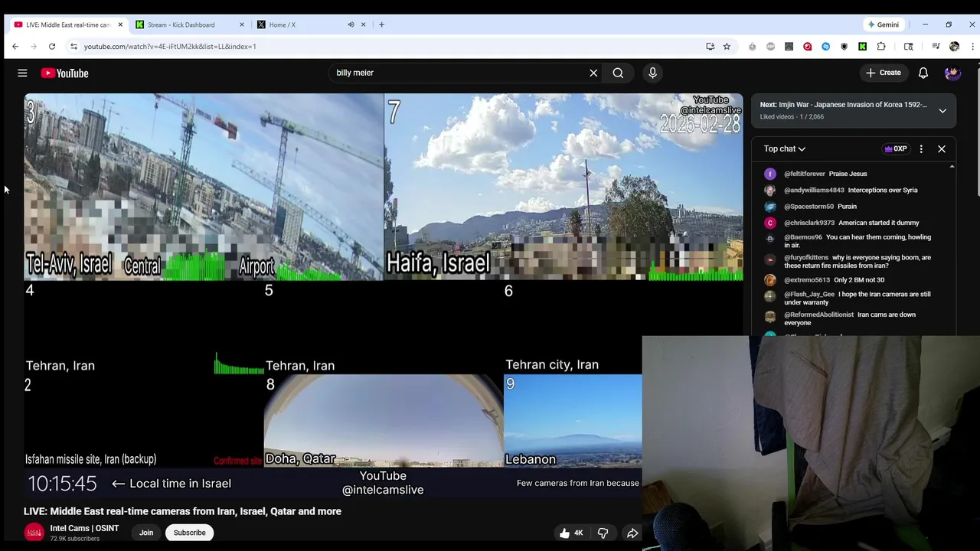The width and height of the screenshot is (980, 551).
Task: Open the Intel Cams channel avatar
Action: [x=34, y=533]
